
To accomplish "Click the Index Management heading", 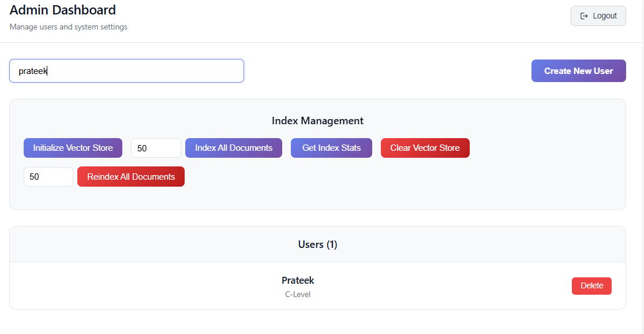I will pos(317,121).
